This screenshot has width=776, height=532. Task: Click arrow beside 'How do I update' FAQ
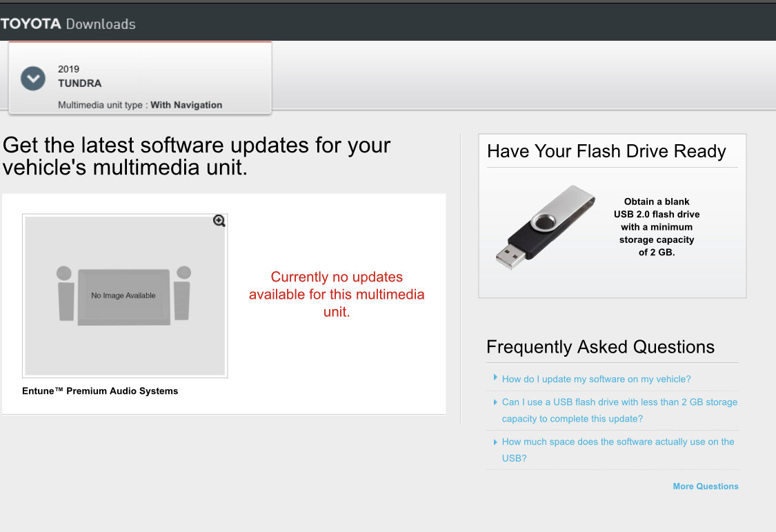tap(495, 377)
